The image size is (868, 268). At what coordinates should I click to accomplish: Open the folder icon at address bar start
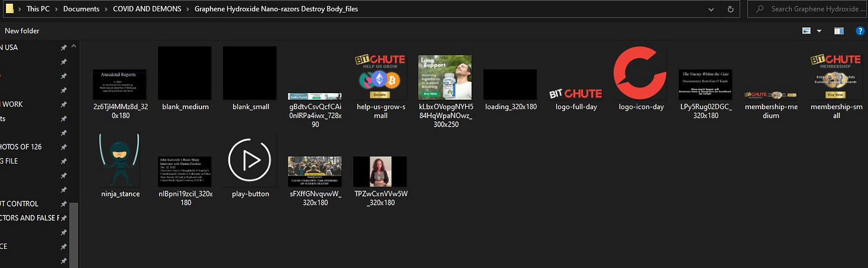(10, 9)
